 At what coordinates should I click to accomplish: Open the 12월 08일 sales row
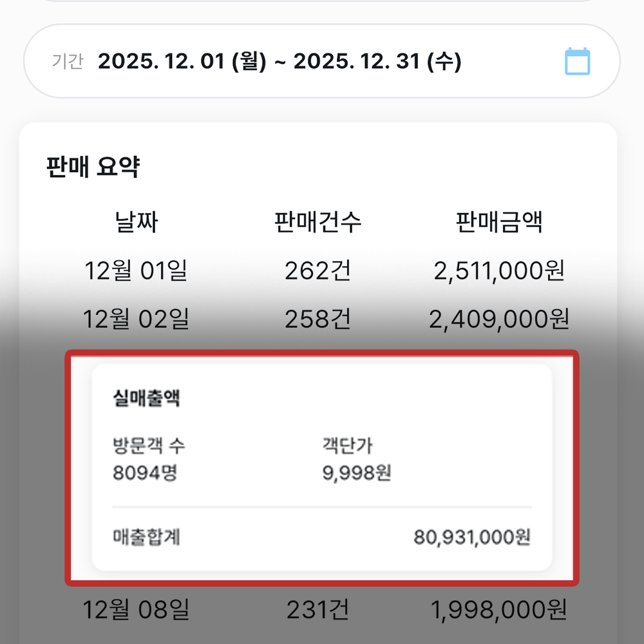(x=136, y=609)
